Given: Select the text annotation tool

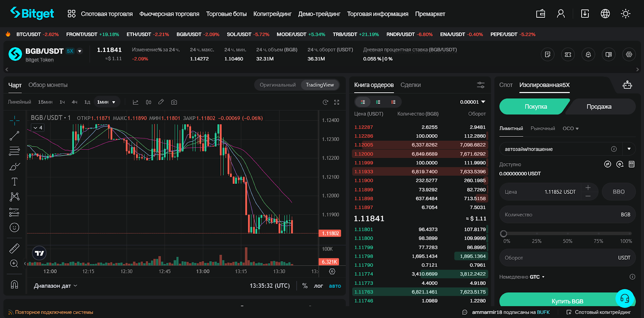Looking at the screenshot, I should click(14, 182).
